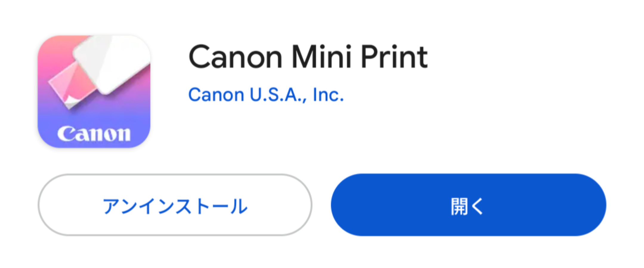Open the app with the blue 開く button
The width and height of the screenshot is (644, 268).
pos(468,205)
